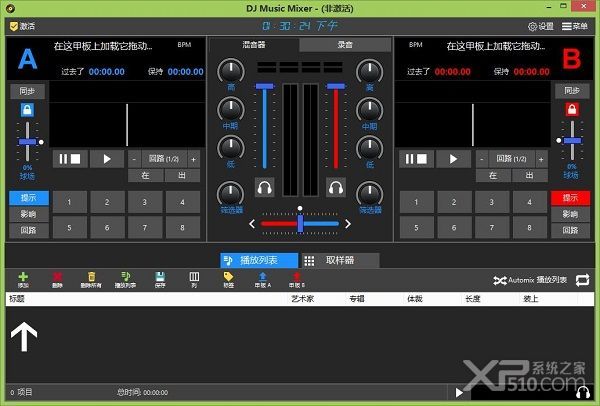Select Cue (提示) mode on deck A

click(x=29, y=198)
